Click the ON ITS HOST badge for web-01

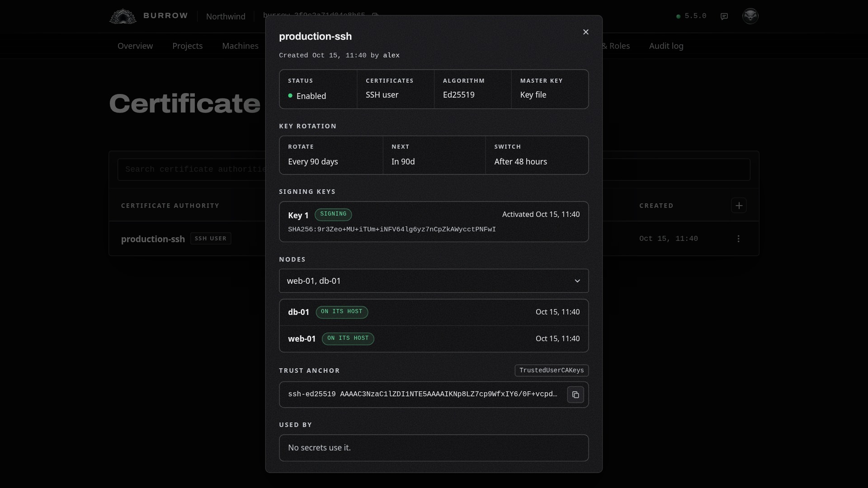click(x=348, y=338)
